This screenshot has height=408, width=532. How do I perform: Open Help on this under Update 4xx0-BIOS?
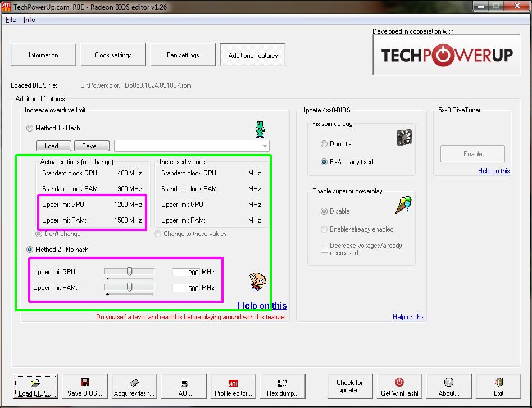coord(408,317)
